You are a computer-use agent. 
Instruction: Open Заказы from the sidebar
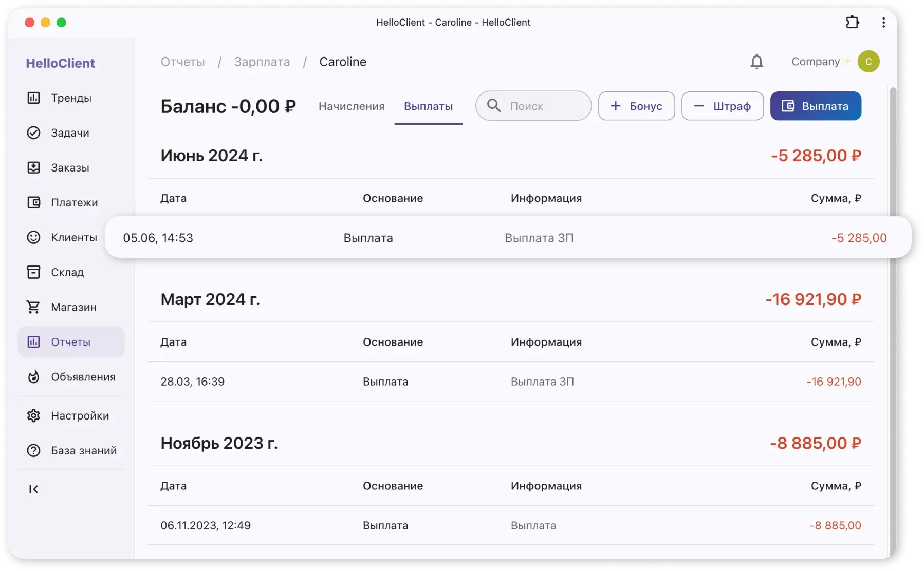point(70,167)
